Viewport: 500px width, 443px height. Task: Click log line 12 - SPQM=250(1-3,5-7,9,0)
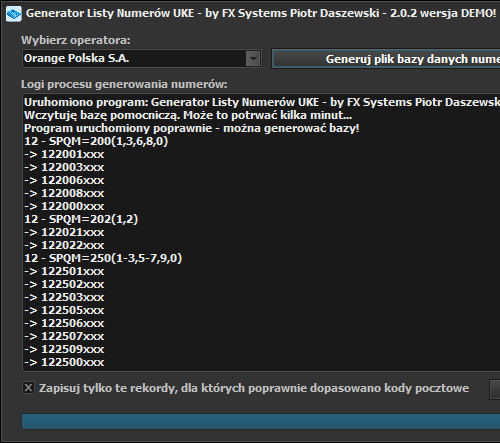pos(103,258)
